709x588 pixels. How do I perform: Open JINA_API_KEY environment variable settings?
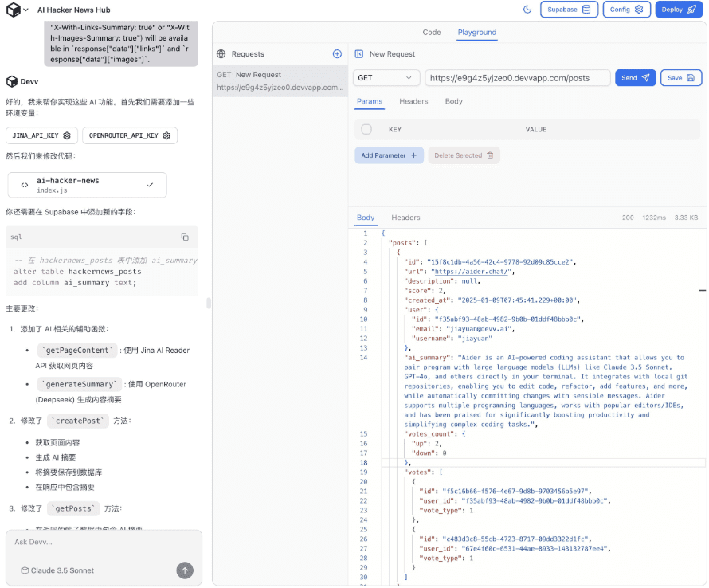pos(41,135)
